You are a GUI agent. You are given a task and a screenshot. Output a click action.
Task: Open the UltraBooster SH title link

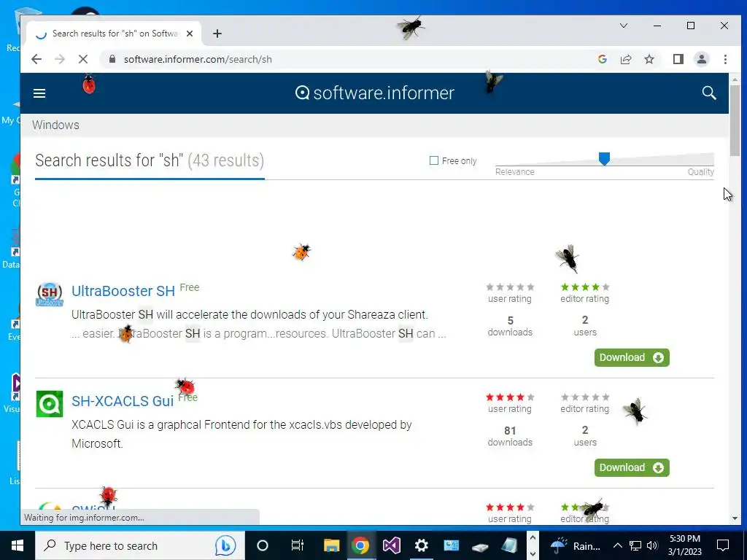click(123, 291)
